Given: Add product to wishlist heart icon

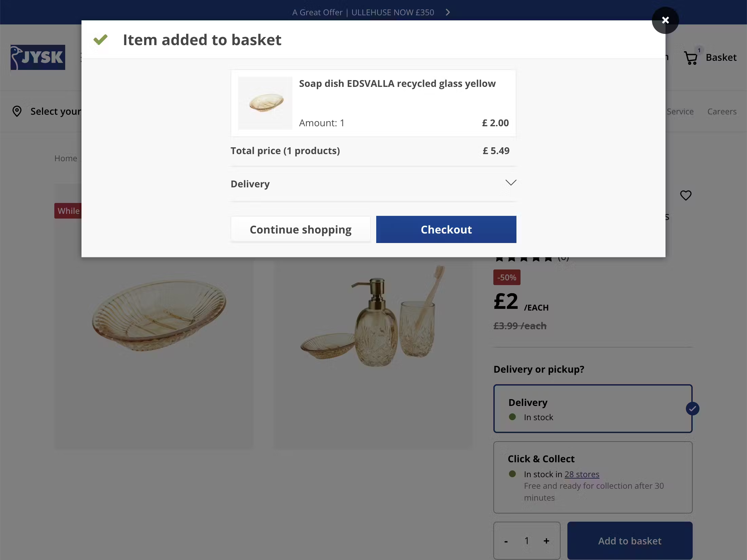Looking at the screenshot, I should coord(686,195).
